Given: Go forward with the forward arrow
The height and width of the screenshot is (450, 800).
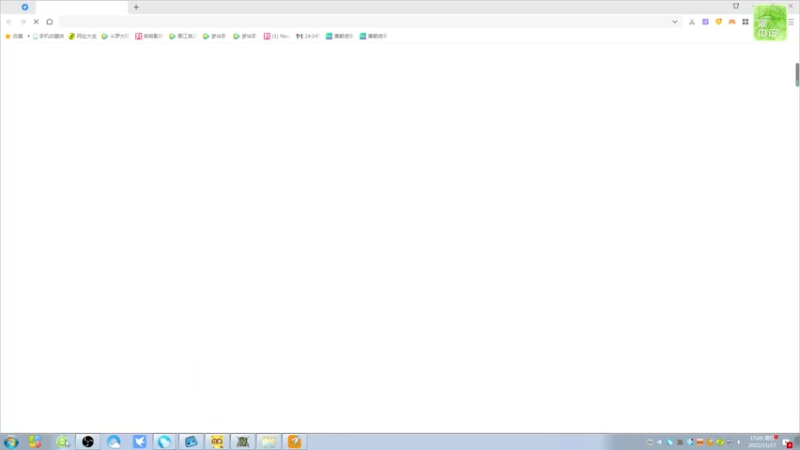Looking at the screenshot, I should [x=22, y=22].
